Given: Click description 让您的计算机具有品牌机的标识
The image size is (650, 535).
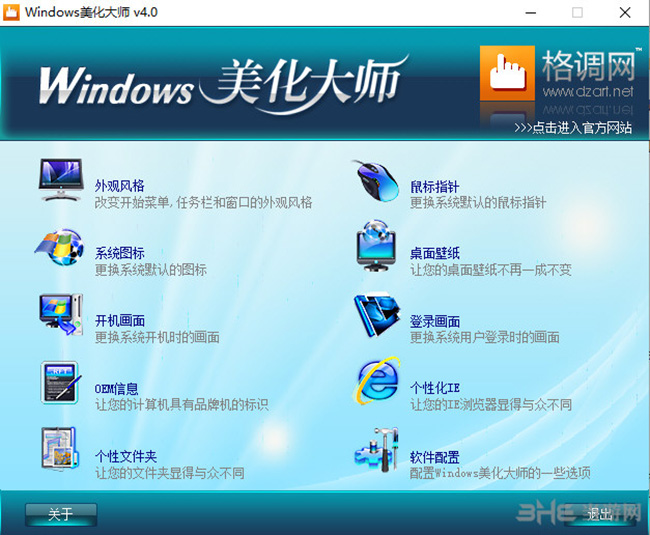Looking at the screenshot, I should click(182, 405).
